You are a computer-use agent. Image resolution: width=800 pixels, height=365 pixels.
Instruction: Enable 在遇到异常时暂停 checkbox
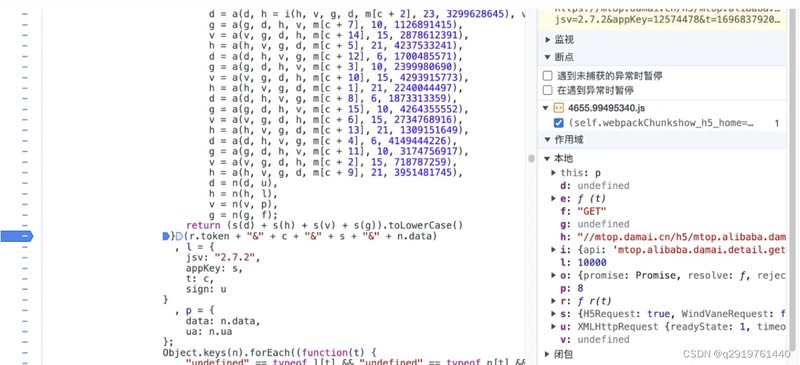pyautogui.click(x=547, y=90)
